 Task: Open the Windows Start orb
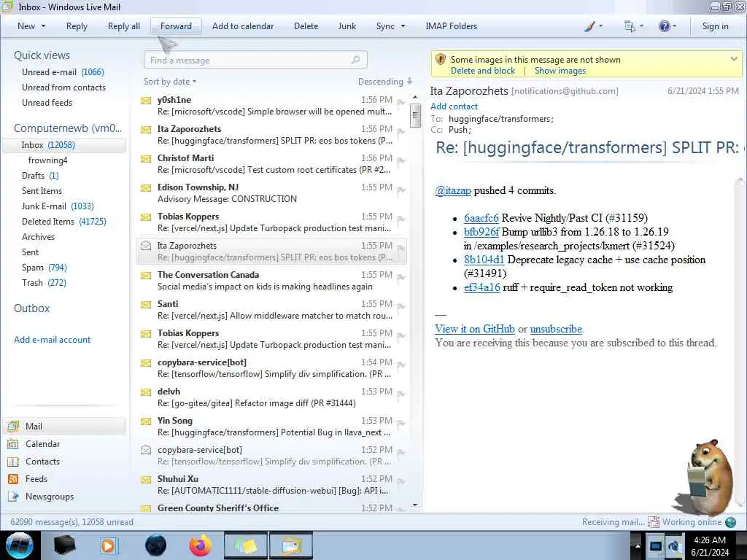(20, 545)
